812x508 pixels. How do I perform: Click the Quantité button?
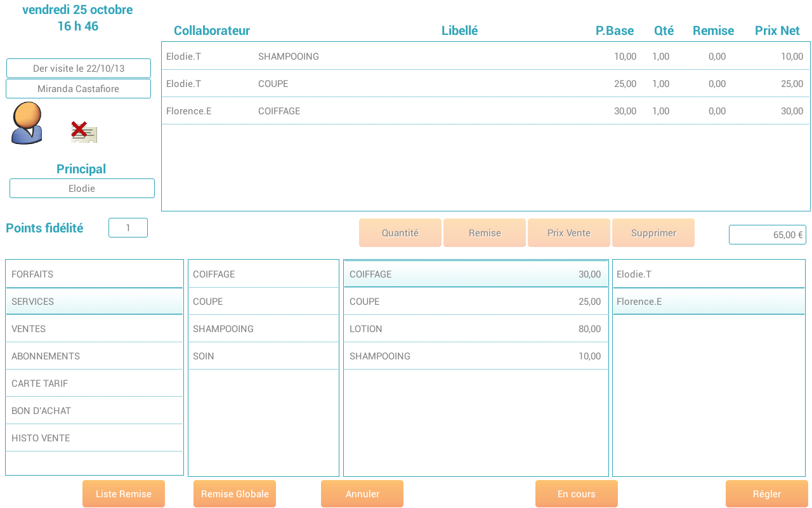pos(400,233)
